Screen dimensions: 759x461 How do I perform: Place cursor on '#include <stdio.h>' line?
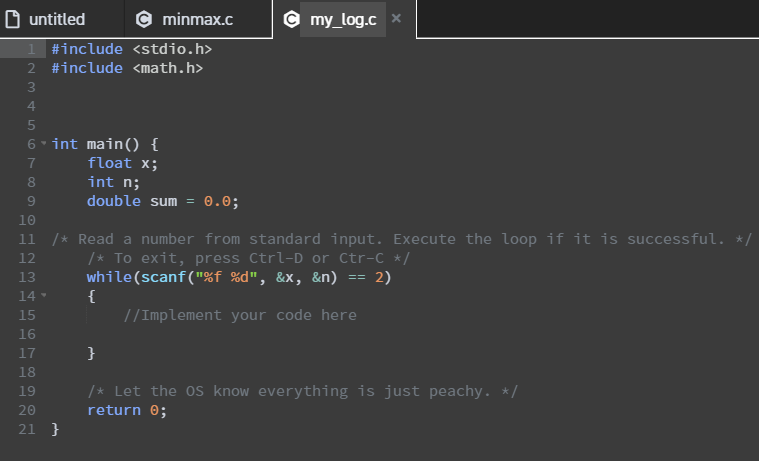click(x=132, y=49)
